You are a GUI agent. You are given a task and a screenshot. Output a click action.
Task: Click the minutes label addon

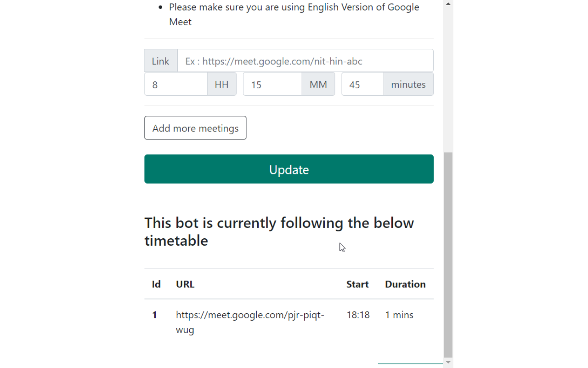coord(408,85)
